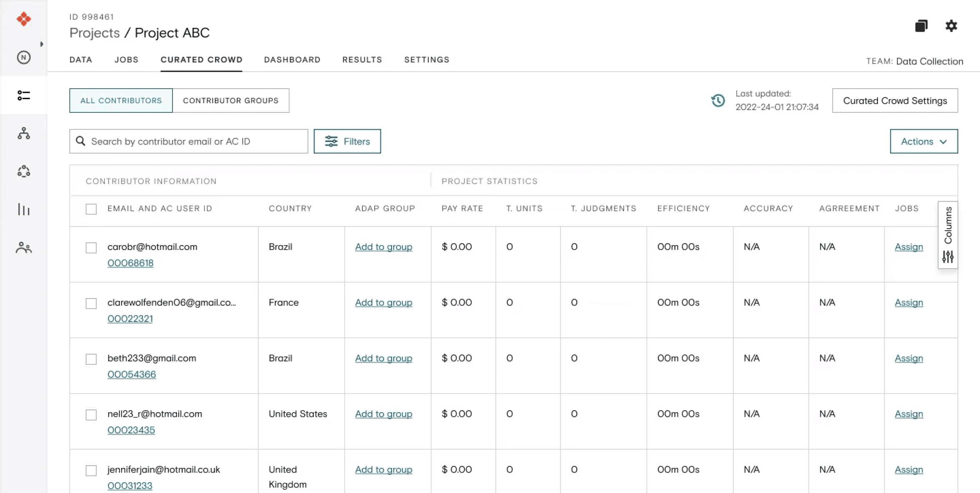Open the people team sidebar icon
980x493 pixels.
[x=24, y=248]
